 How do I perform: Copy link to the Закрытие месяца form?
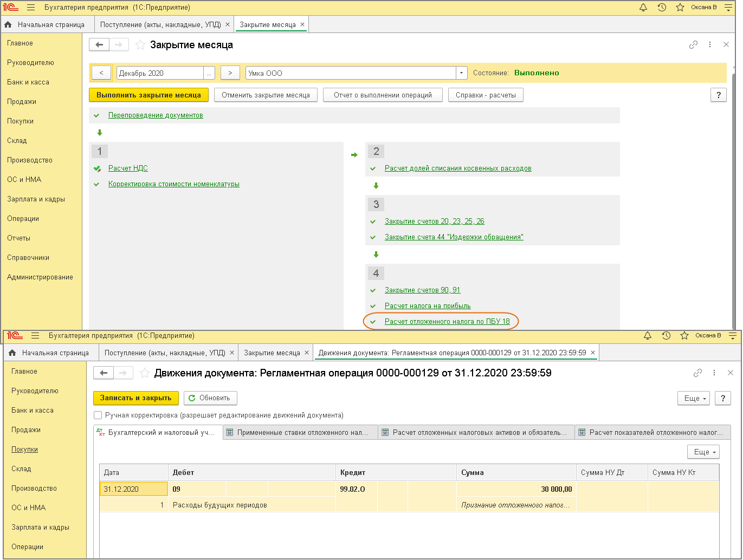[693, 45]
